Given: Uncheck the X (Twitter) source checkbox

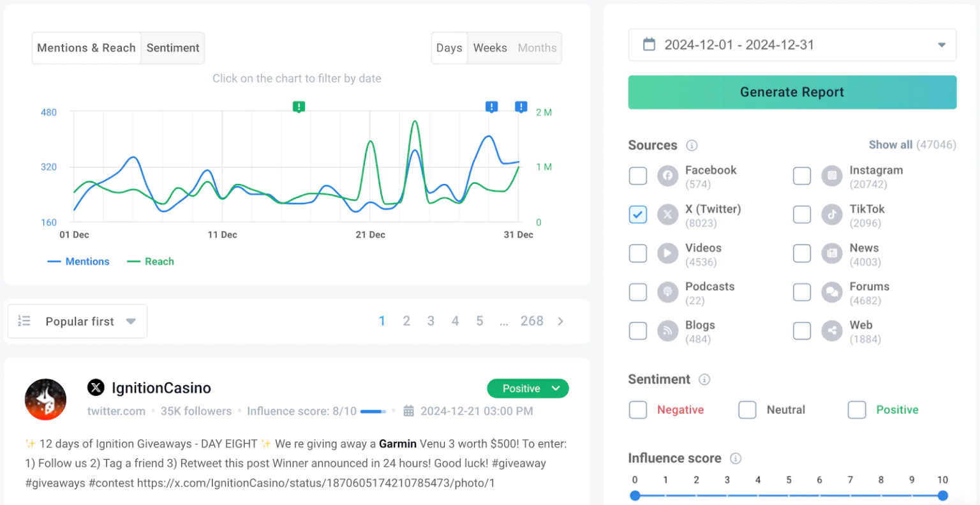Looking at the screenshot, I should (638, 215).
